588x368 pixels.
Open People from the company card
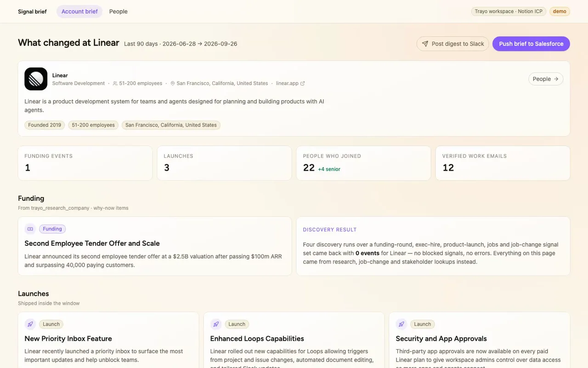click(546, 79)
